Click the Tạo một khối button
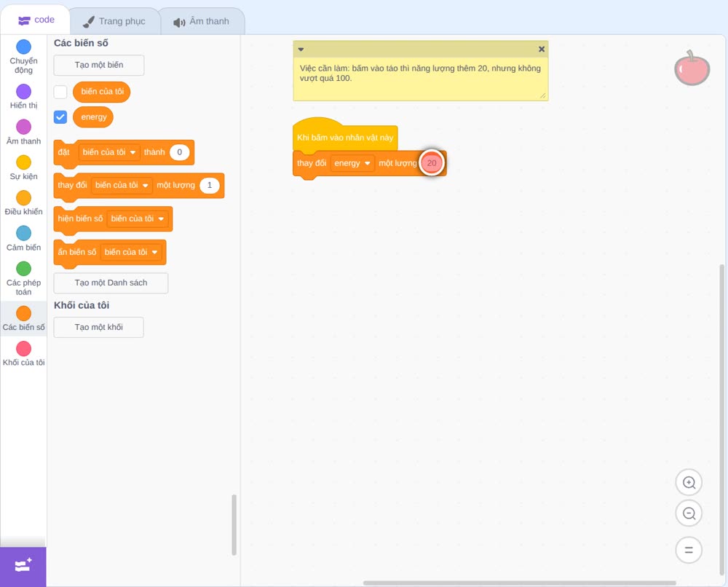Screen dimensions: 728x587 tap(99, 328)
